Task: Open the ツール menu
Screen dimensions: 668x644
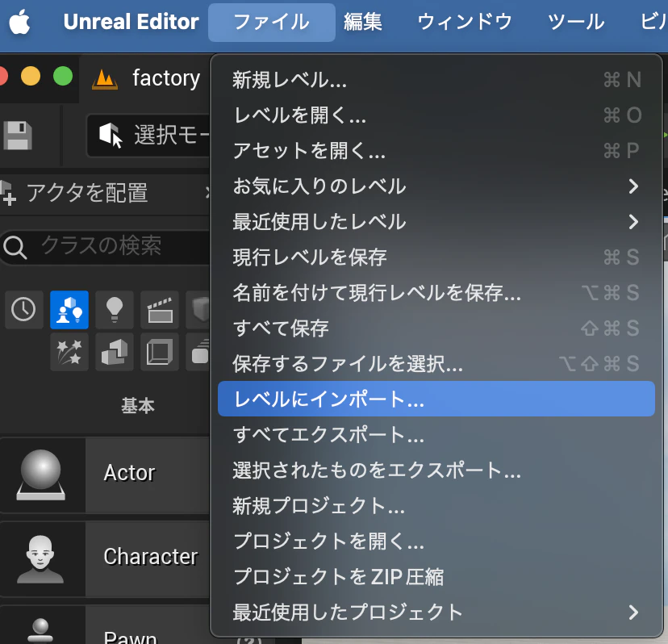Action: coord(575,22)
